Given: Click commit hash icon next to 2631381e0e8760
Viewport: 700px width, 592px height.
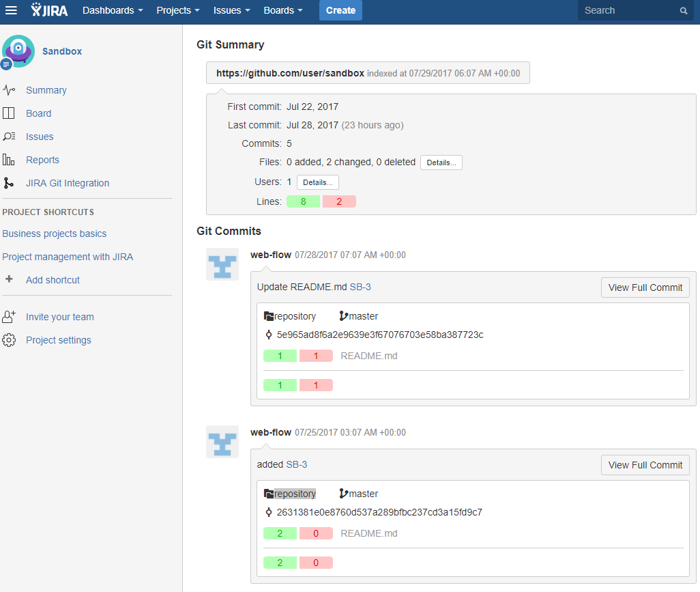Looking at the screenshot, I should point(269,512).
